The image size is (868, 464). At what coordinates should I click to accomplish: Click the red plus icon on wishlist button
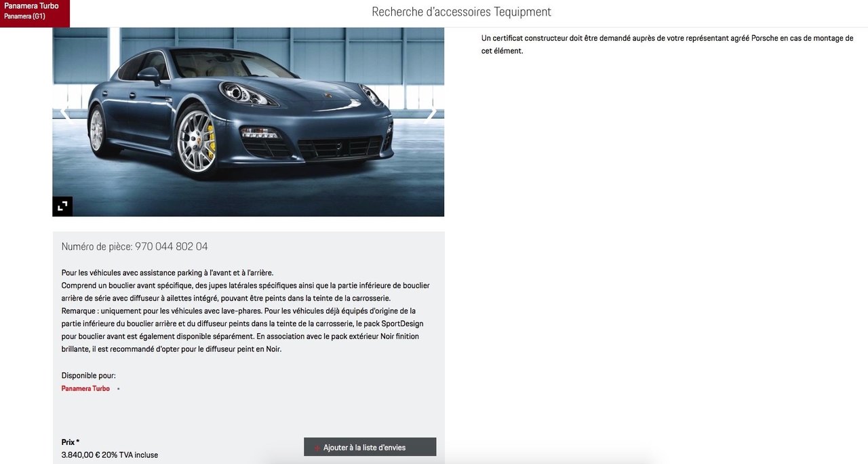tap(317, 448)
